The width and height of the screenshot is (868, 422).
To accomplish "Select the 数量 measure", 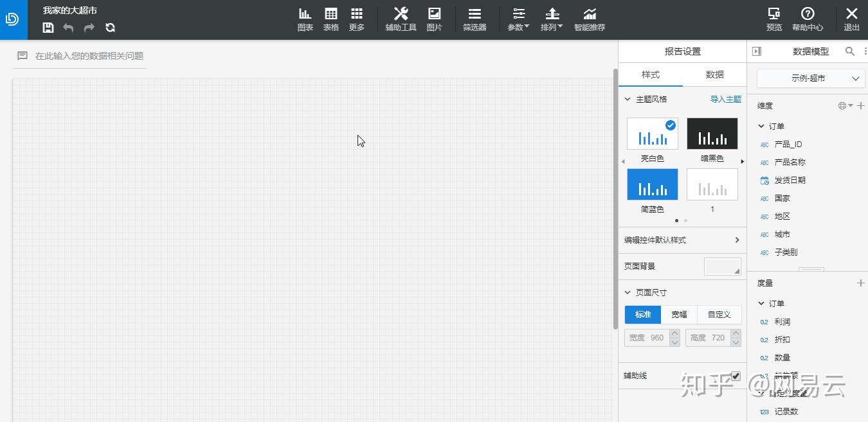I will (x=782, y=358).
